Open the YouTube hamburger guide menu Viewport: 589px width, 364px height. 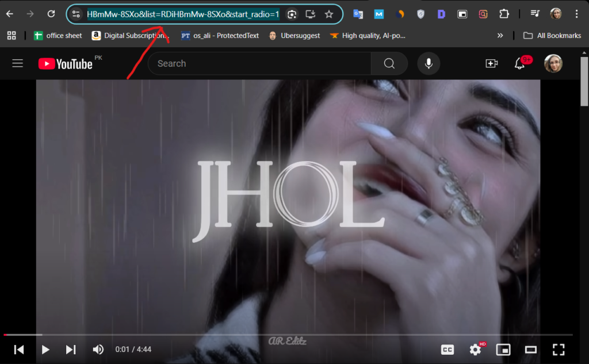18,63
